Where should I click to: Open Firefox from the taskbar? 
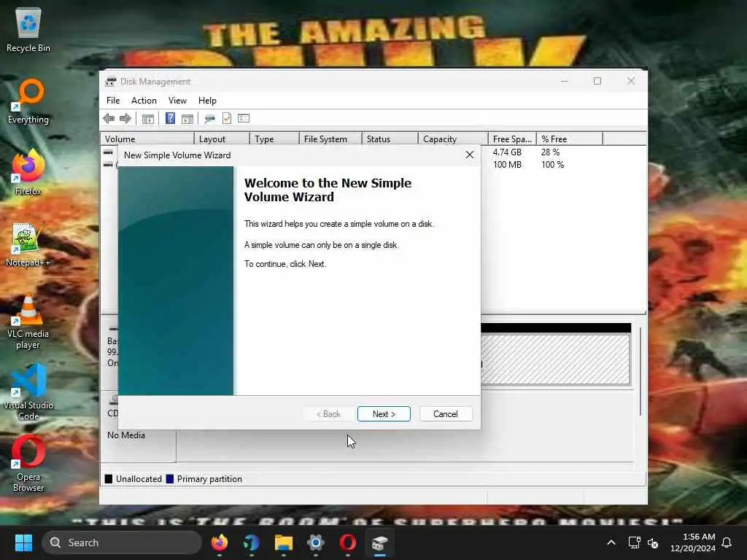click(219, 542)
